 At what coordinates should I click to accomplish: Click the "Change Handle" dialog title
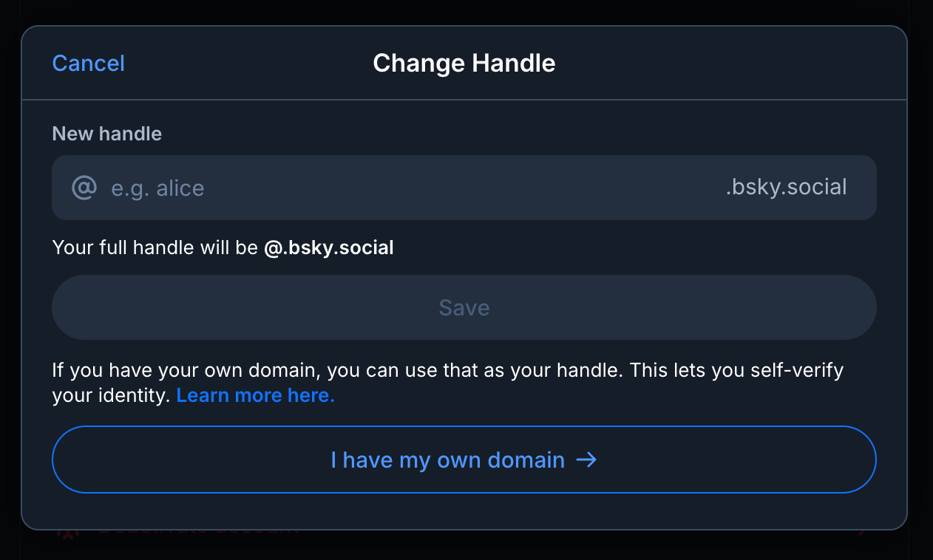click(x=464, y=63)
